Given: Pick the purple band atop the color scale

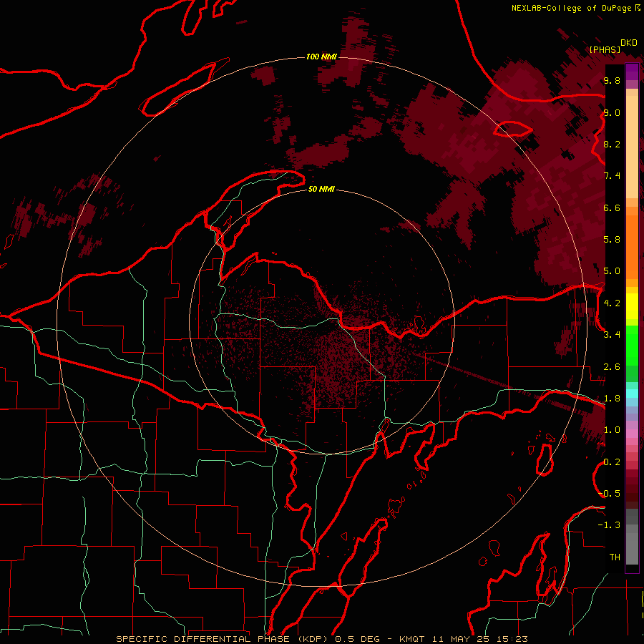Looking at the screenshot, I should pos(632,72).
